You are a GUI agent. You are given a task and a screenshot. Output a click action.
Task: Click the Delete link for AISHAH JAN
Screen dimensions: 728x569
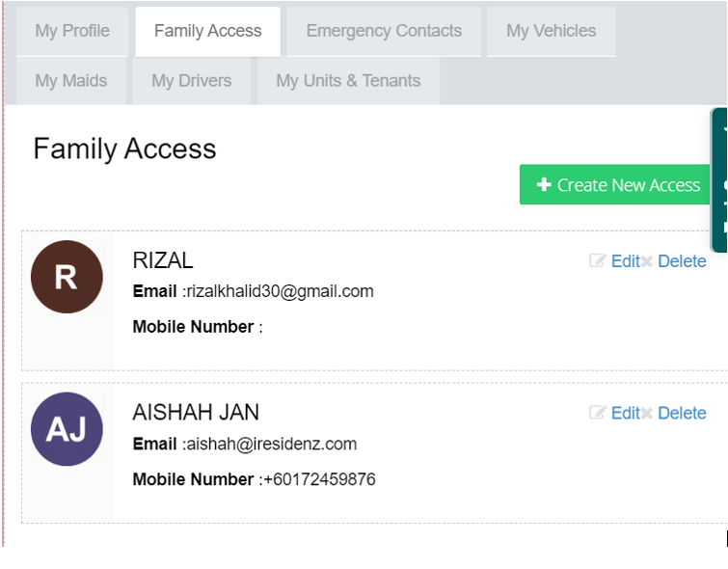point(682,413)
